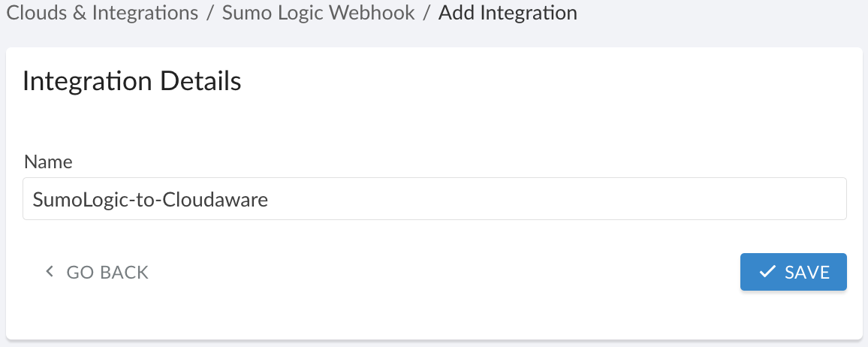Click the GO BACK button
868x347 pixels.
97,272
